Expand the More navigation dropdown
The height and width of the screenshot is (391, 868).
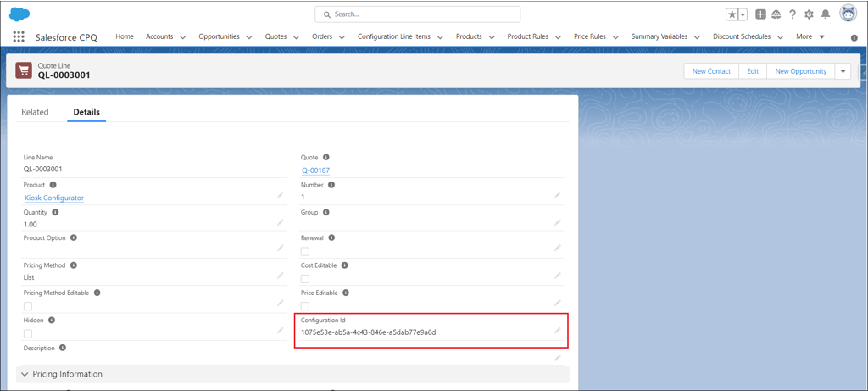pyautogui.click(x=810, y=36)
